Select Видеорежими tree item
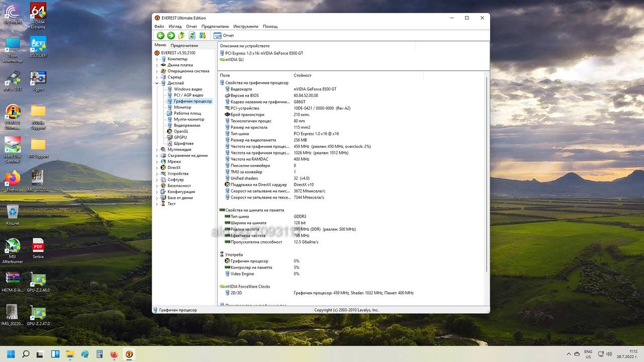 coord(187,125)
